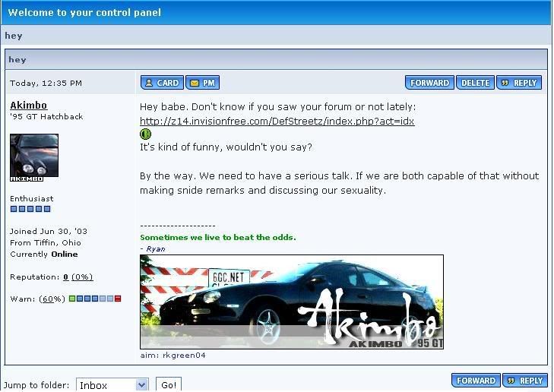Viewport: 554px width, 392px height.
Task: Click ''95 GT Hatchback' member title
Action: [x=46, y=116]
